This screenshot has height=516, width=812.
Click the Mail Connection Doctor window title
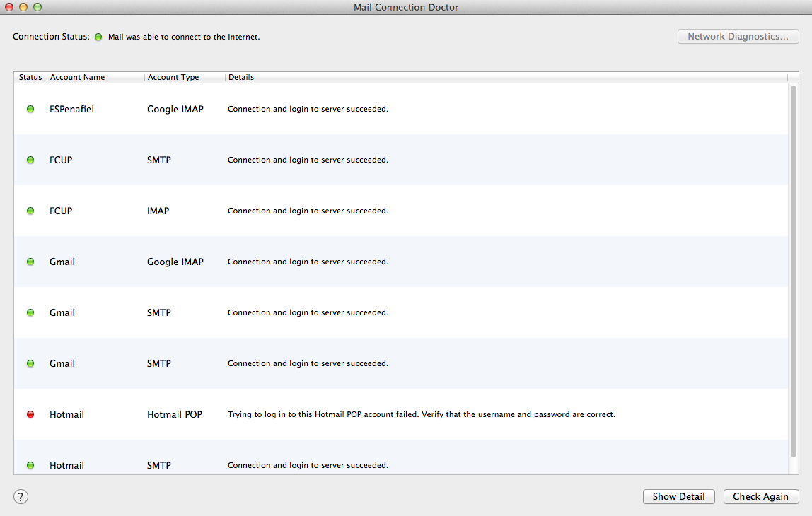coord(406,7)
